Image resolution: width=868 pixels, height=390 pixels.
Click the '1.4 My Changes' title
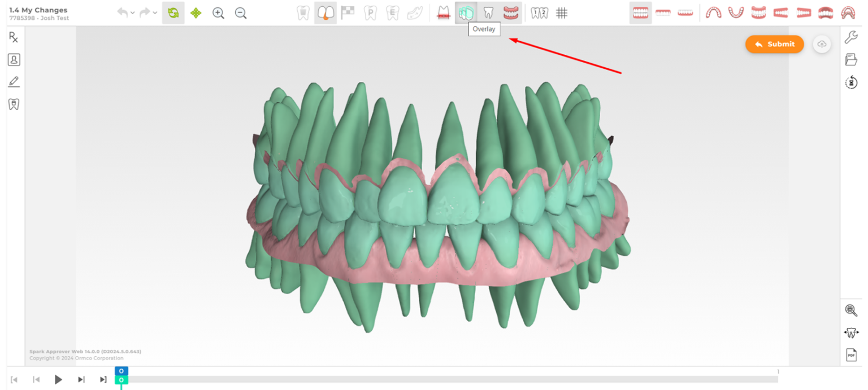[38, 10]
